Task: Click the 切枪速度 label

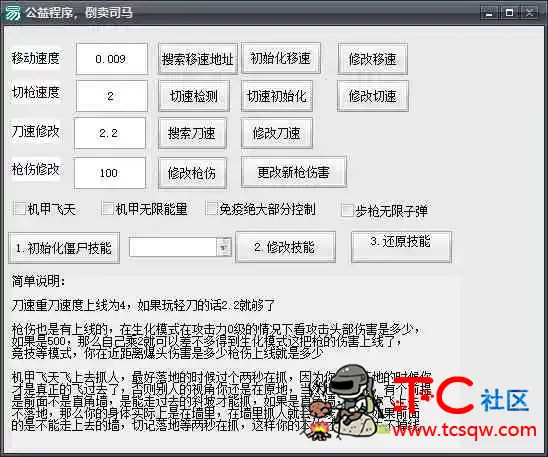Action: point(36,92)
